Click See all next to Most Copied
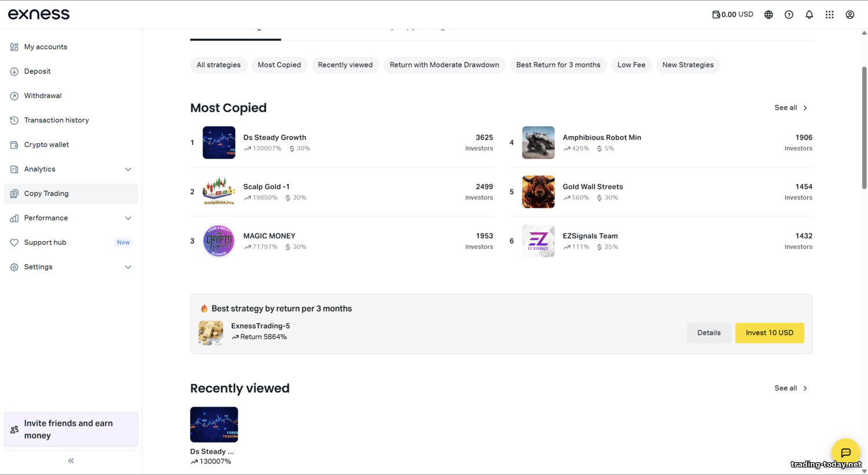The image size is (868, 475). (x=790, y=108)
